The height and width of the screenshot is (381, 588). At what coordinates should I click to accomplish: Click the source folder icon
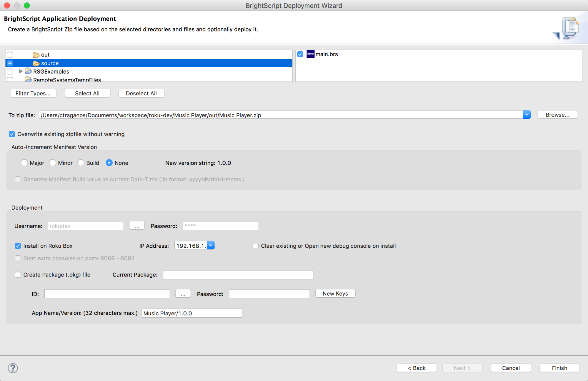pyautogui.click(x=37, y=63)
